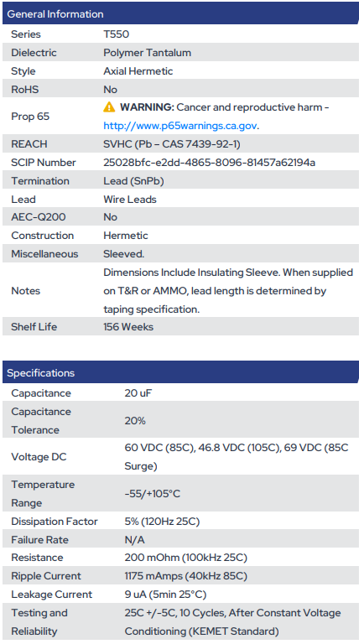Click the Lead (SnPb) termination value

[x=133, y=181]
